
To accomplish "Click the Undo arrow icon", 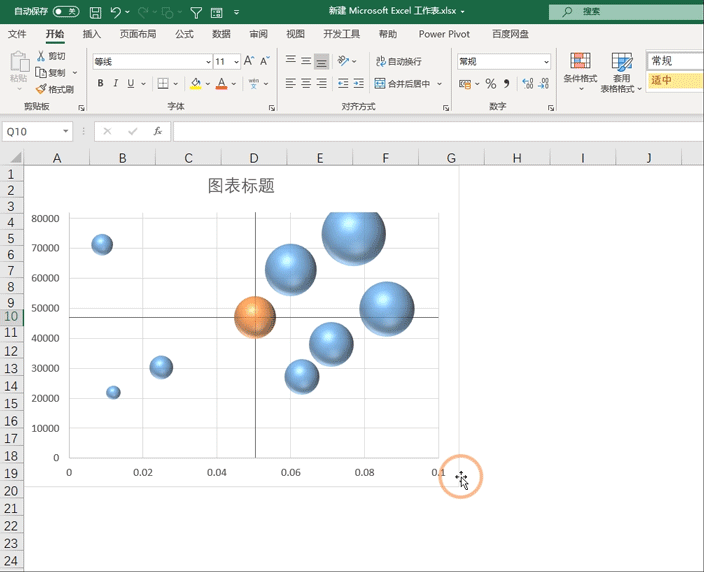I will click(117, 12).
